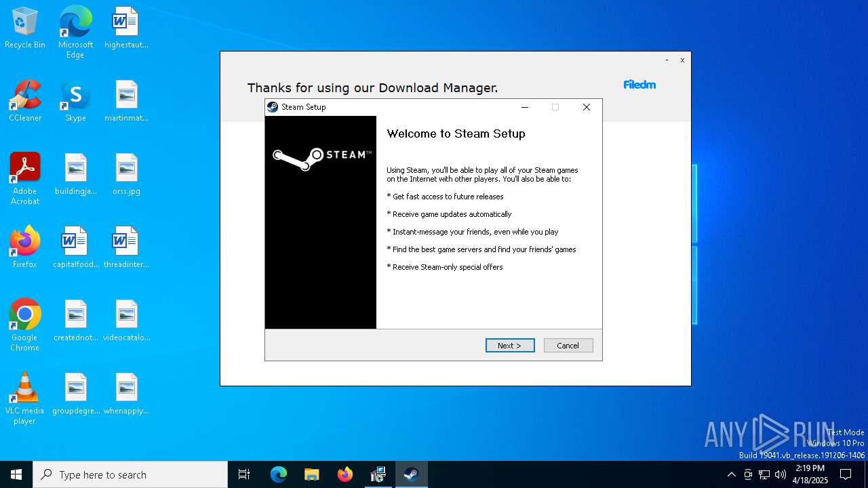Image resolution: width=868 pixels, height=488 pixels.
Task: Open Firefox from taskbar
Action: (x=345, y=474)
